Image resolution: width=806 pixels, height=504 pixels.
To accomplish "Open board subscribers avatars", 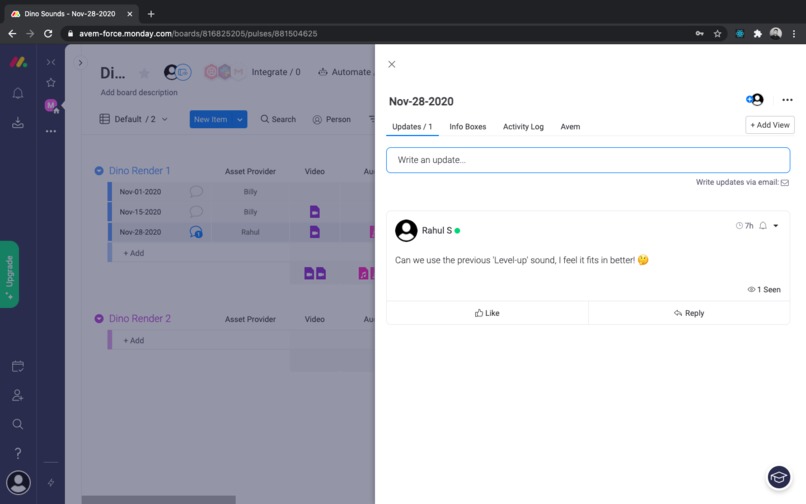I will 178,72.
